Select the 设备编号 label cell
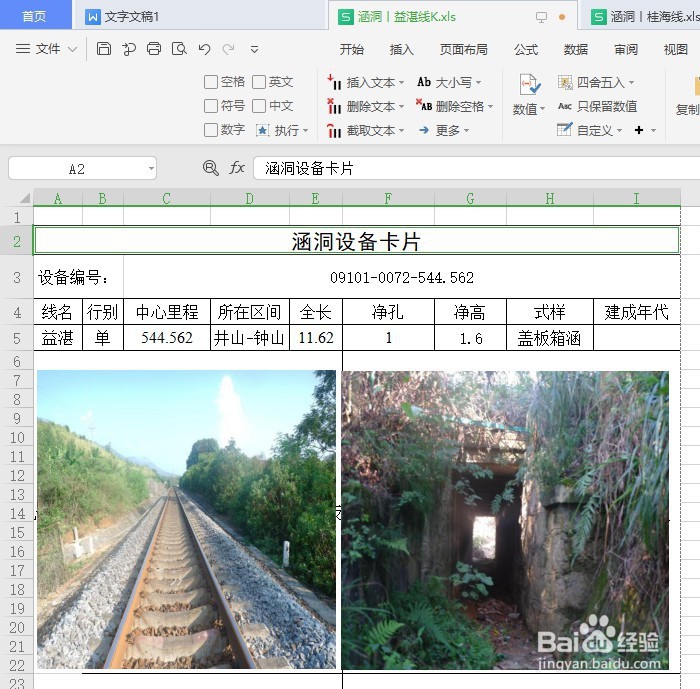The width and height of the screenshot is (700, 689). [79, 277]
